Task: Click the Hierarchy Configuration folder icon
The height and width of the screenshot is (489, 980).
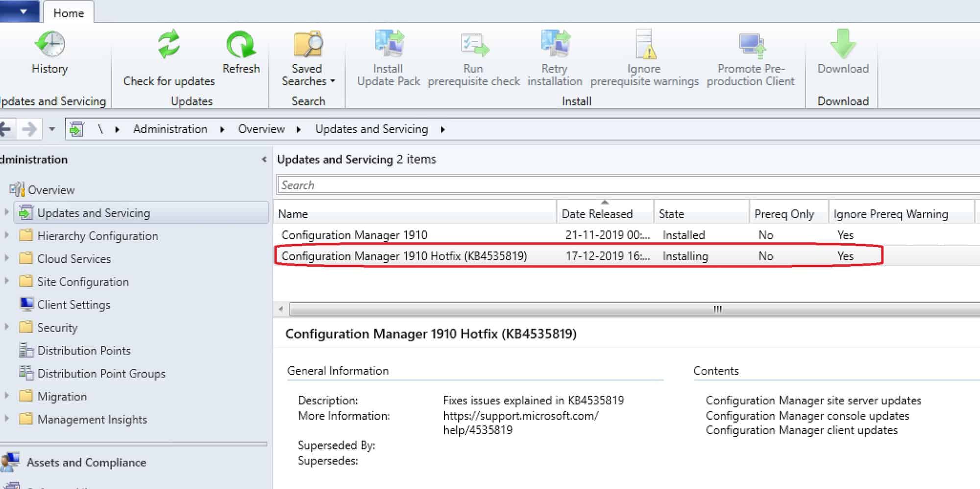Action: pyautogui.click(x=25, y=235)
